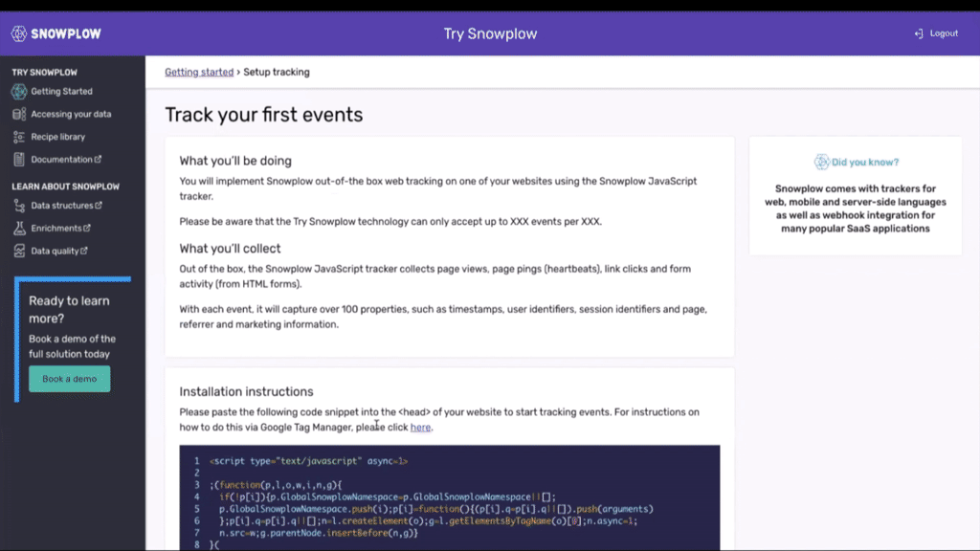Open the Recipe library sidebar icon

point(19,137)
